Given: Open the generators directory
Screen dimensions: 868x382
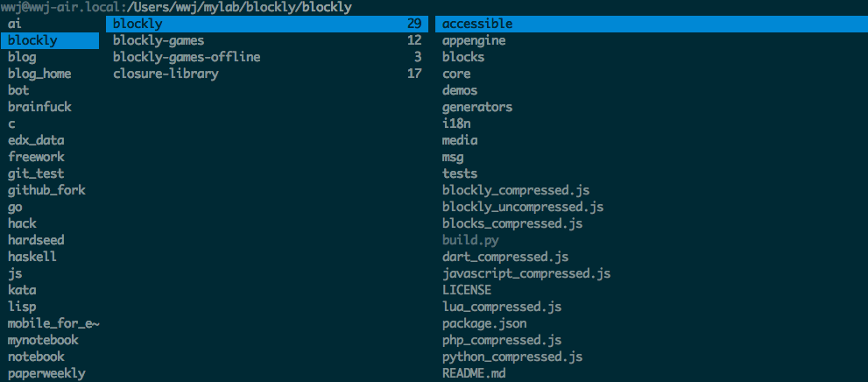Looking at the screenshot, I should pos(477,107).
